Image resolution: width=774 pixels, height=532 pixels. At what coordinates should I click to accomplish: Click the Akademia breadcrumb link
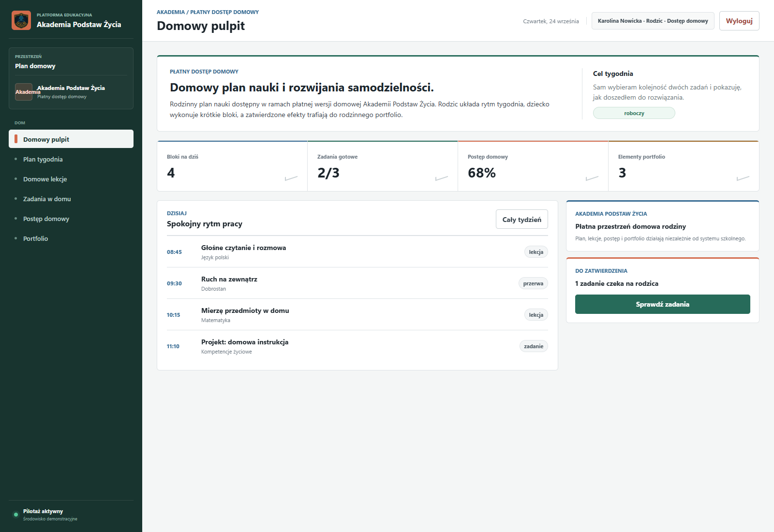click(171, 12)
